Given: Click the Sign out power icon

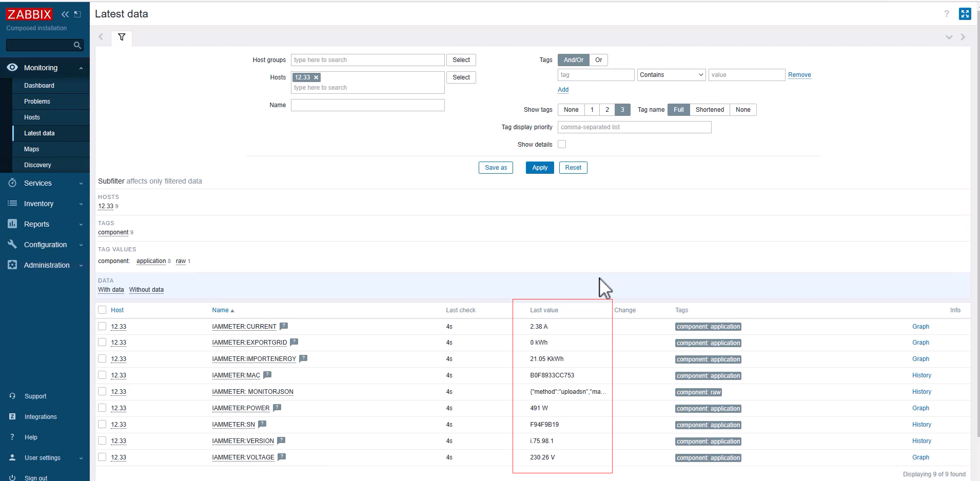Looking at the screenshot, I should pos(12,477).
